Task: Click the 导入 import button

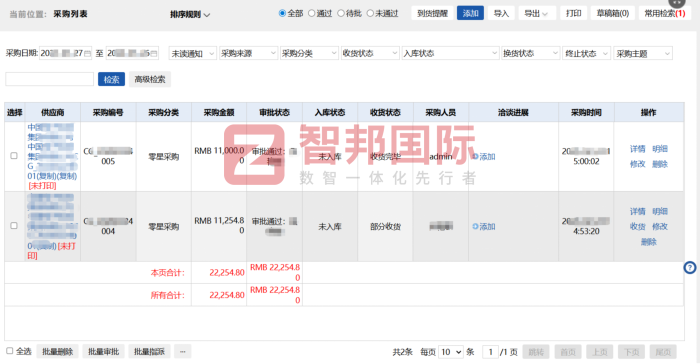Action: [501, 13]
